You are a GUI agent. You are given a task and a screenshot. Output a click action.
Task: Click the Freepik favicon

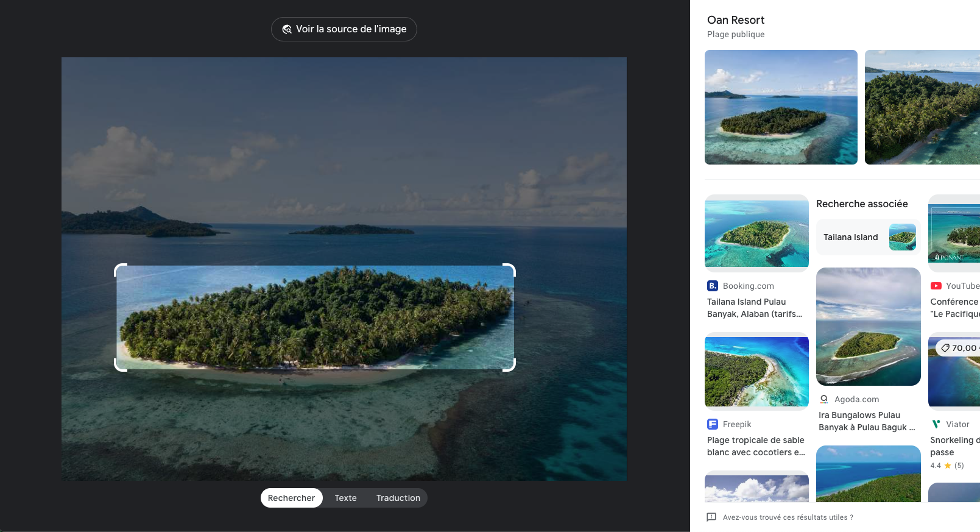(713, 424)
